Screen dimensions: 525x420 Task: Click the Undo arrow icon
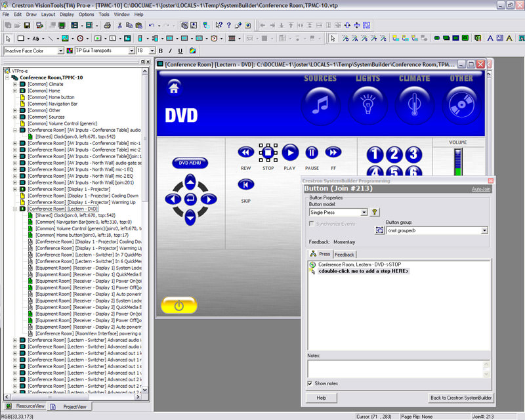(x=152, y=25)
